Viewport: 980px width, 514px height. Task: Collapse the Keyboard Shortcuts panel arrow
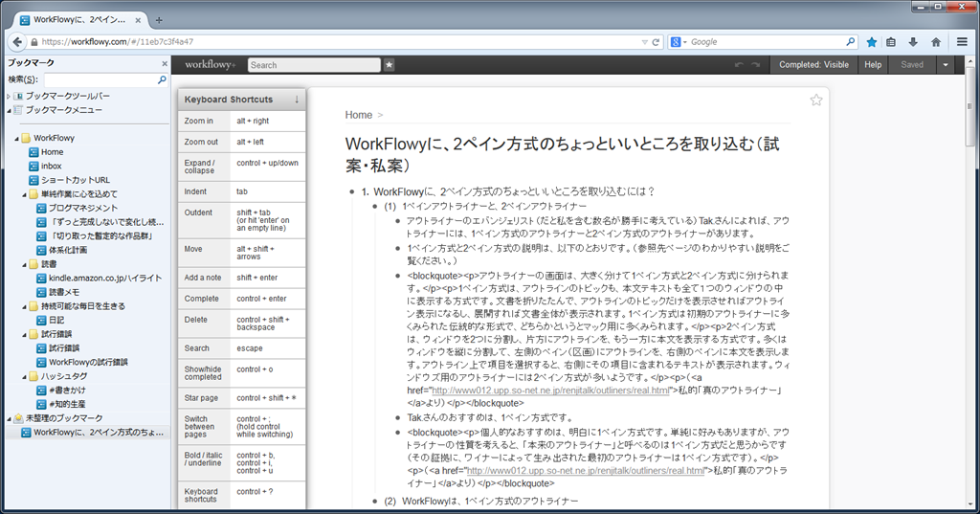tap(297, 99)
